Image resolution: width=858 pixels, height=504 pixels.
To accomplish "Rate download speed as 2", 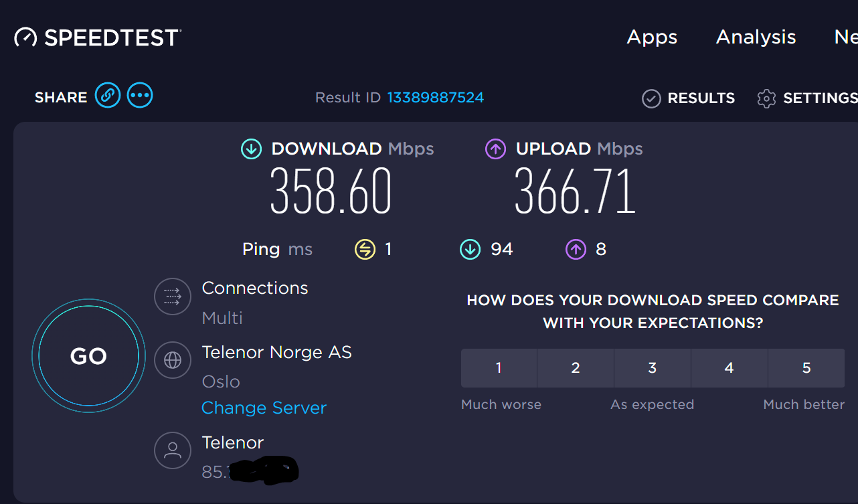I will [576, 367].
